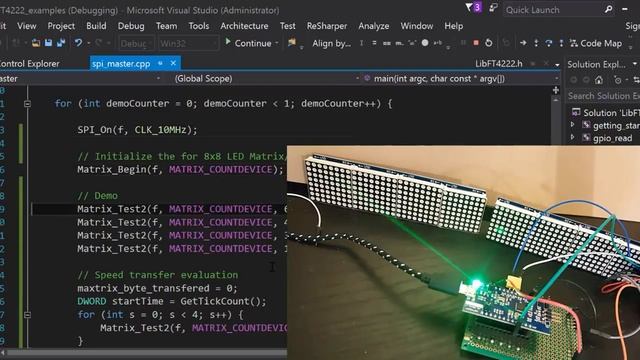Click the Code Map button
Screen dimensions: 640x360
(x=596, y=43)
